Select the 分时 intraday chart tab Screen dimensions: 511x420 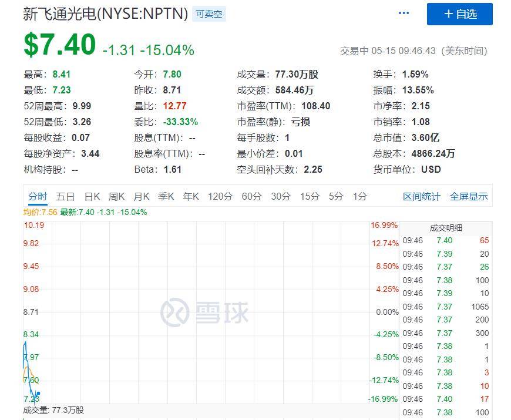37,196
